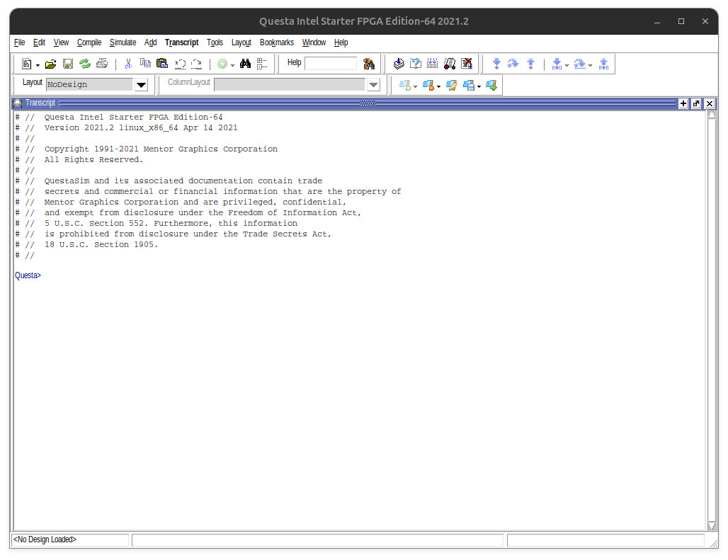Viewport: 728px width, 560px height.
Task: Click the Paste clipboard icon
Action: (x=161, y=64)
